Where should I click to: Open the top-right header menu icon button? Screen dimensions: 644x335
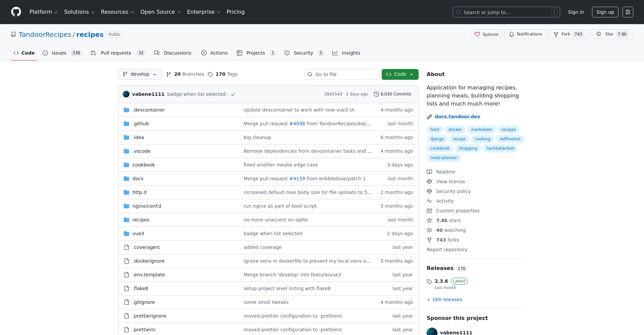pyautogui.click(x=628, y=12)
